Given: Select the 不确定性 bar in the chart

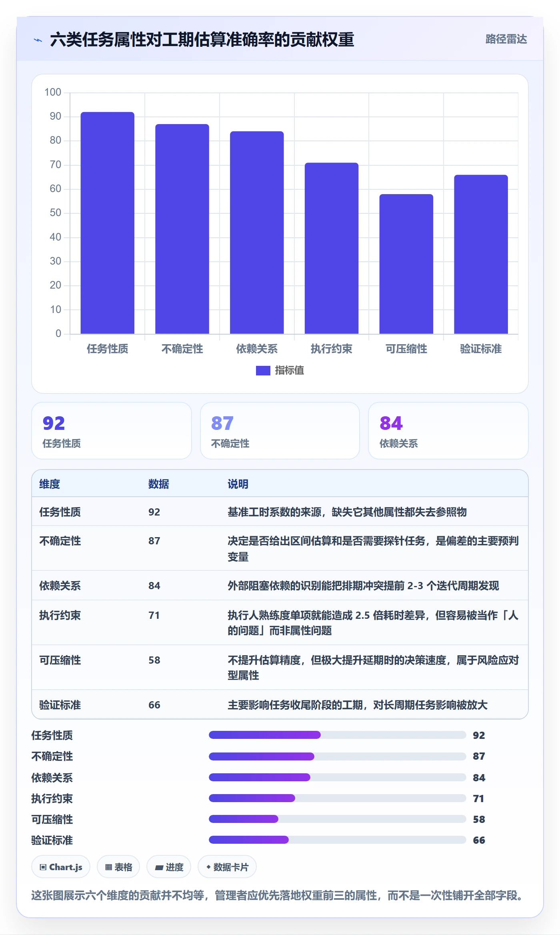Looking at the screenshot, I should 182,229.
